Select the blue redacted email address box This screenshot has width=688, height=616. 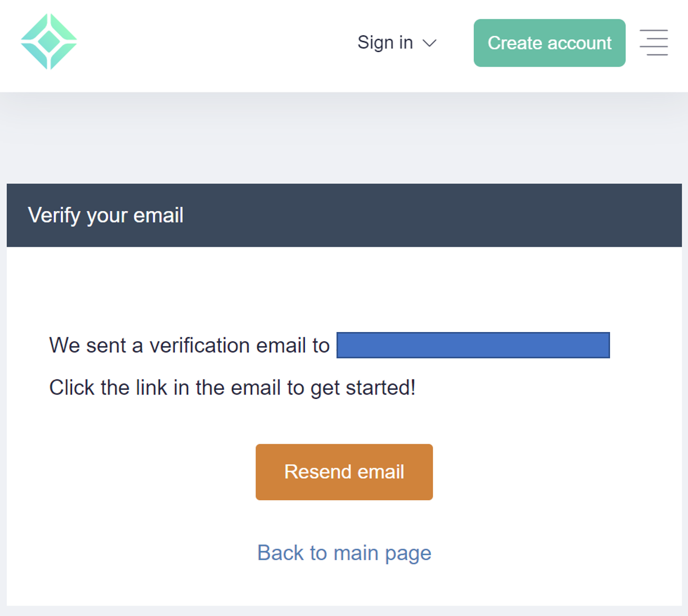pos(473,345)
